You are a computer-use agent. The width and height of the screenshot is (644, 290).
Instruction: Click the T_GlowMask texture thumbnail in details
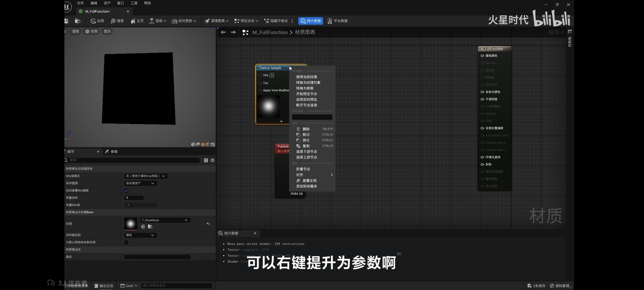coord(131,224)
